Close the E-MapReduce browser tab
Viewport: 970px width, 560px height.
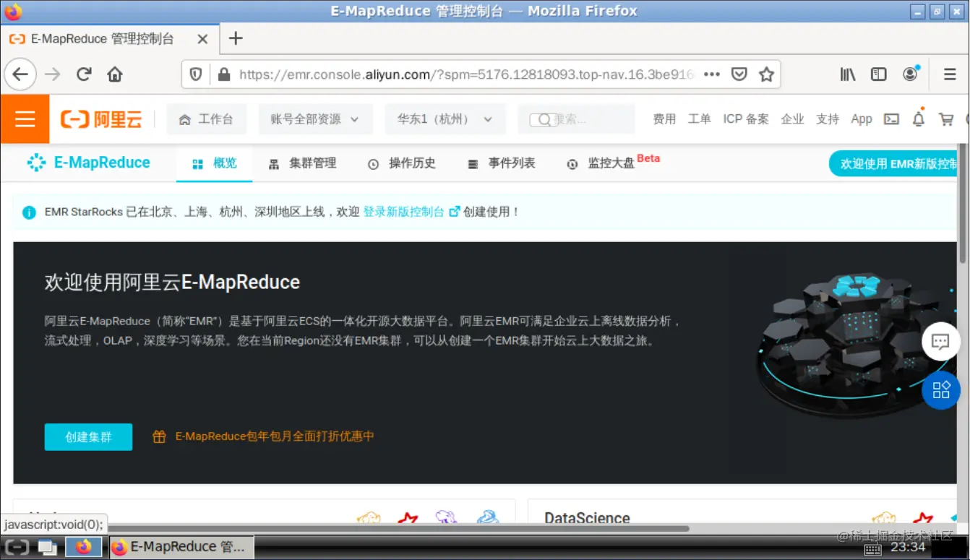(x=202, y=39)
